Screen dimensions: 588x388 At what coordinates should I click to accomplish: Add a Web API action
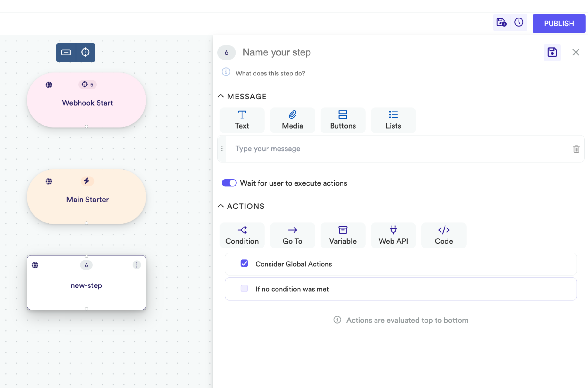click(393, 235)
